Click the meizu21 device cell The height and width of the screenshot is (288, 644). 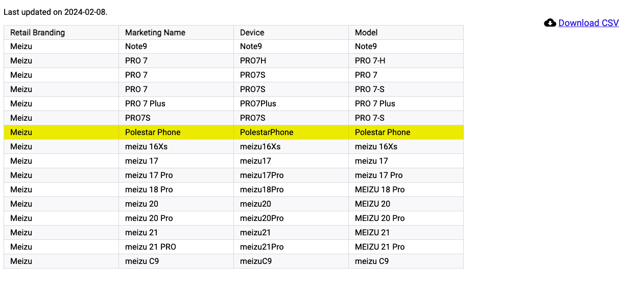point(255,233)
